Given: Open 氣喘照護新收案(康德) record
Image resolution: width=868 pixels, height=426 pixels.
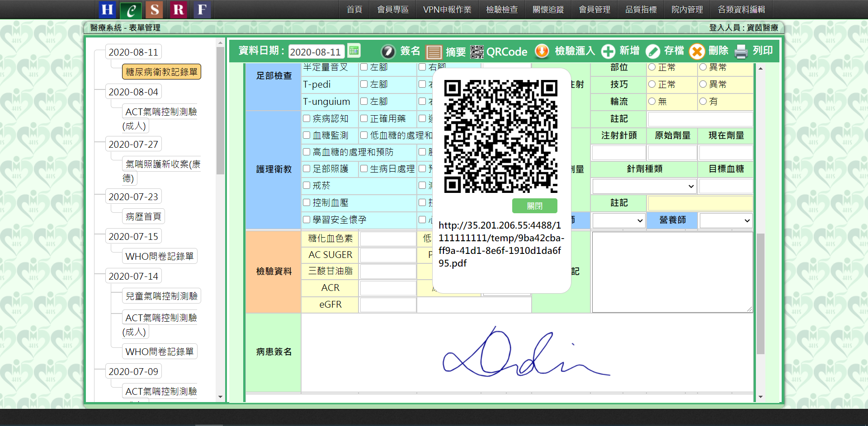Looking at the screenshot, I should click(x=161, y=171).
